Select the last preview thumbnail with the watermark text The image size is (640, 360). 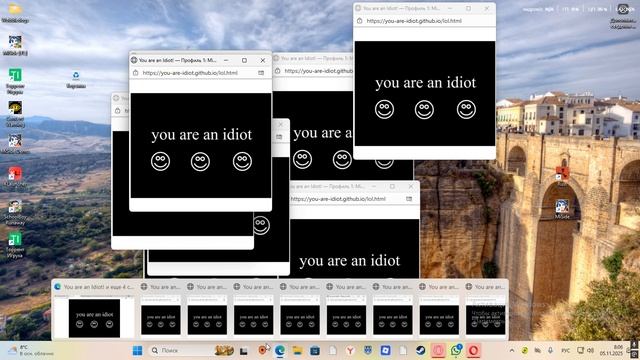(485, 311)
